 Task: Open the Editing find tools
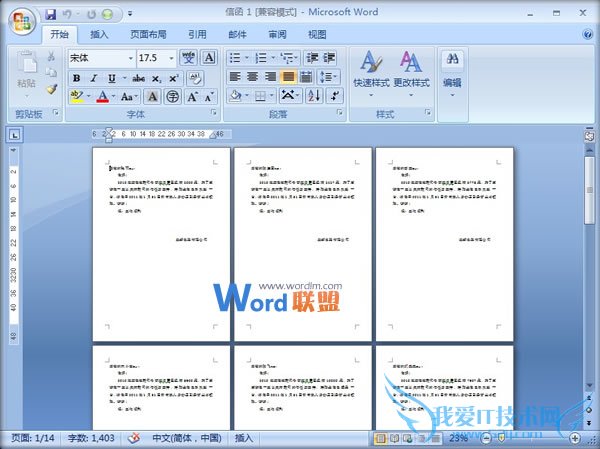452,75
